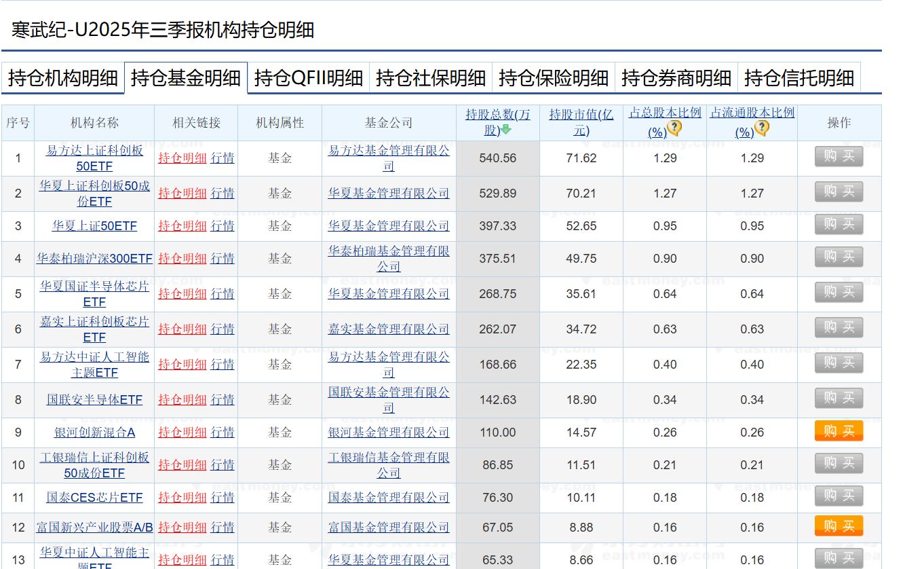Go to the 持仓信托明细 tab

click(x=799, y=78)
